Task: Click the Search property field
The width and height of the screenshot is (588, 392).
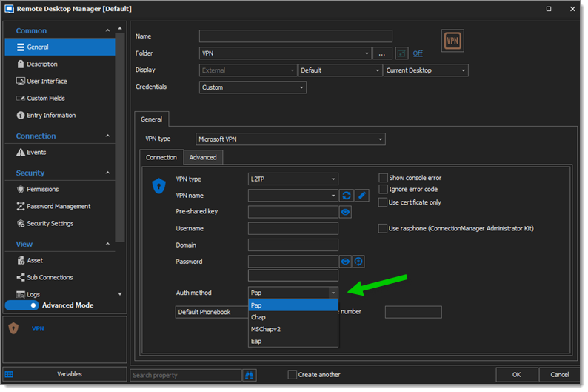Action: point(186,375)
